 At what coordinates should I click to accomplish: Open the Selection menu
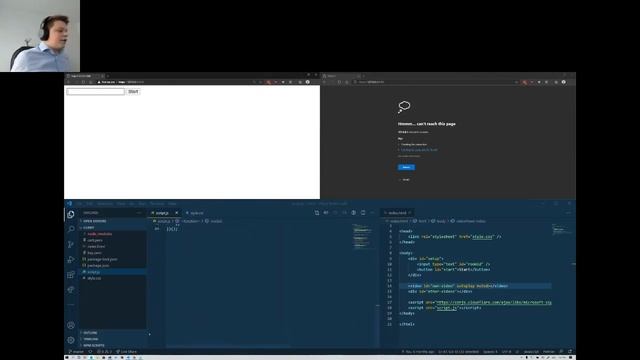tap(105, 203)
